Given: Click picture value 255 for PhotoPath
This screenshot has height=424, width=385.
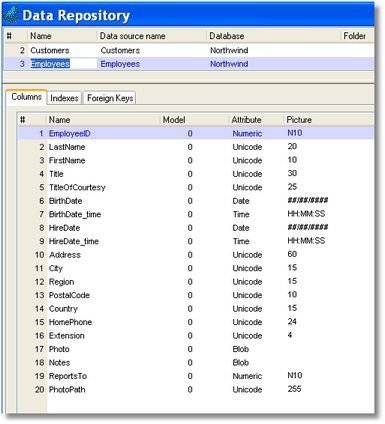Looking at the screenshot, I should click(294, 389).
